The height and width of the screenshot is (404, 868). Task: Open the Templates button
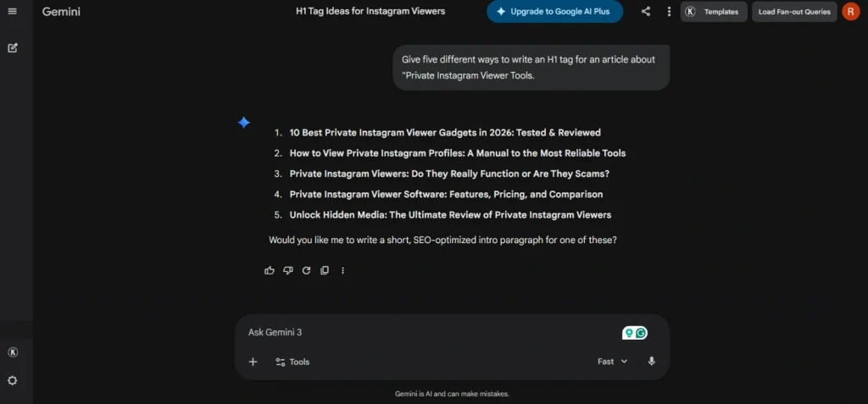714,12
